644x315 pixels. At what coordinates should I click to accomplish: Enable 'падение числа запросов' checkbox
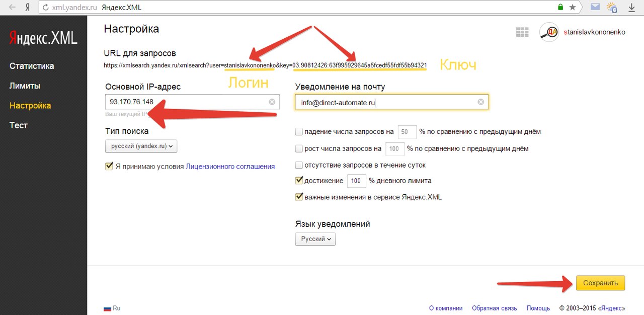[x=299, y=132]
